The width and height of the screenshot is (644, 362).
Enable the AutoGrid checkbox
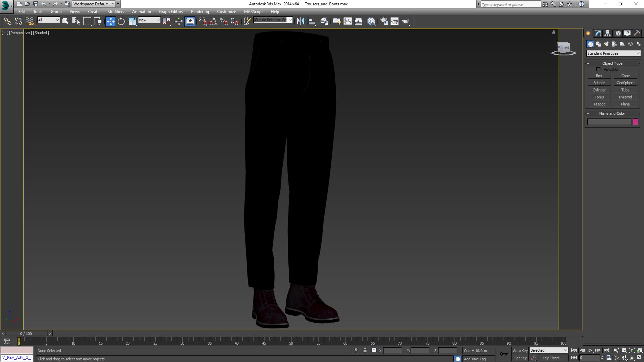pyautogui.click(x=598, y=69)
